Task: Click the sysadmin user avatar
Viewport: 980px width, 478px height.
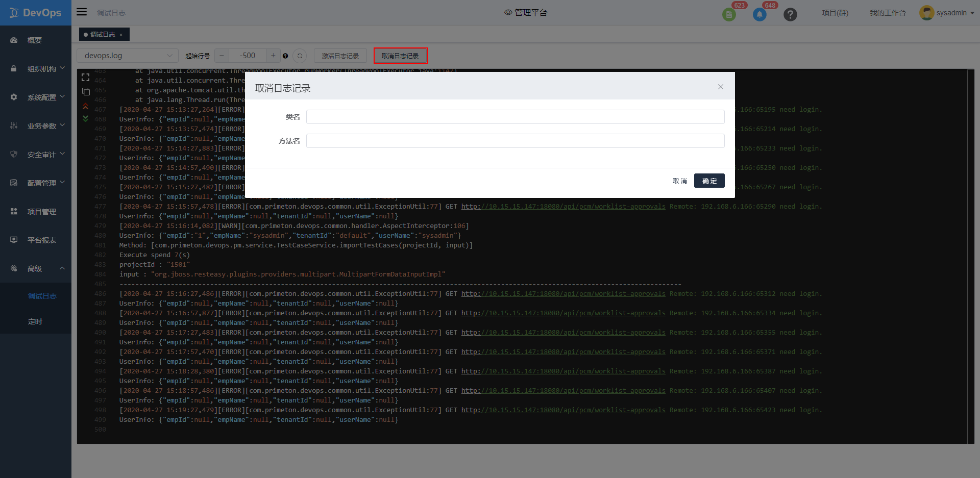Action: click(x=926, y=13)
